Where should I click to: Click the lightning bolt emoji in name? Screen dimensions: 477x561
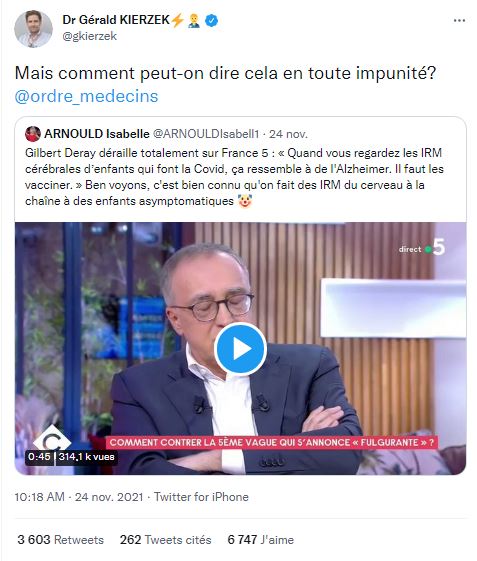177,20
